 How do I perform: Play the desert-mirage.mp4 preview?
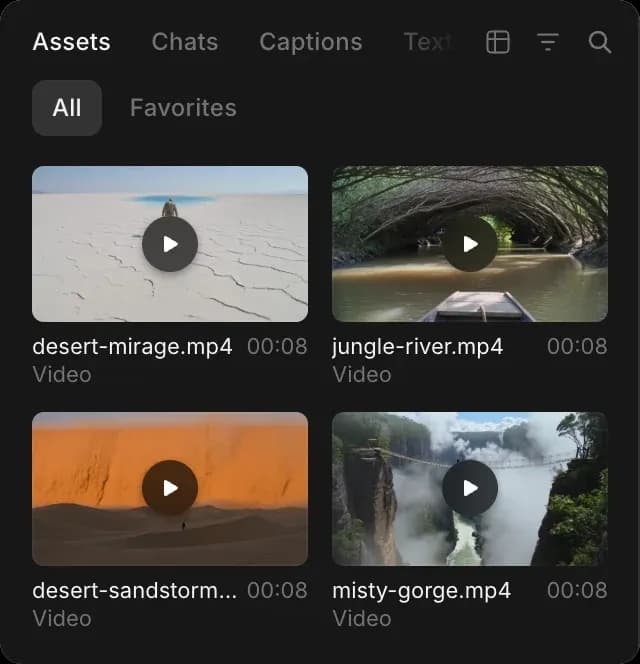pyautogui.click(x=170, y=244)
